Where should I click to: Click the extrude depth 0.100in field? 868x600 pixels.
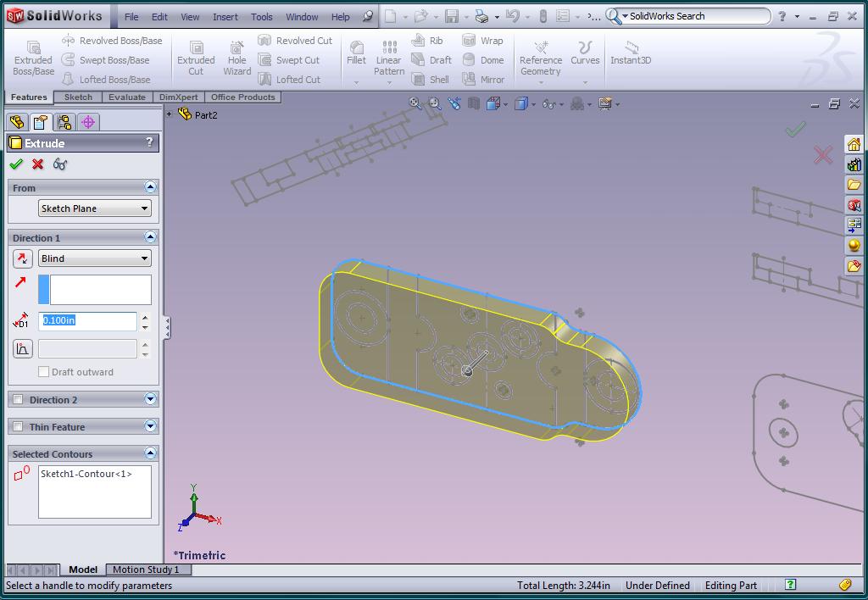tap(87, 320)
